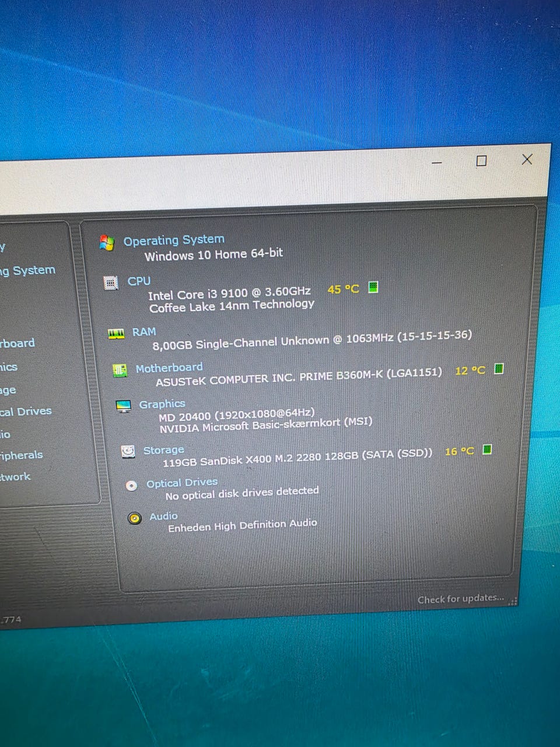The image size is (560, 747).
Task: Open the Graphics section heading
Action: pyautogui.click(x=162, y=404)
